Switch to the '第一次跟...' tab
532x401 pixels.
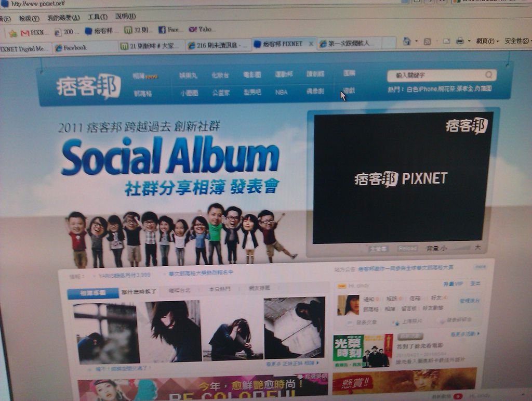coord(350,43)
